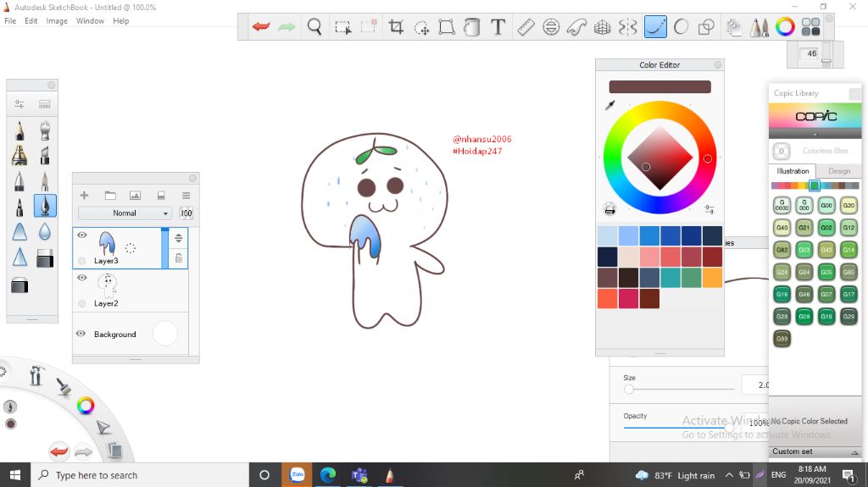Pick the eyedropper color picker in Color Editor
The image size is (868, 487).
(x=610, y=104)
